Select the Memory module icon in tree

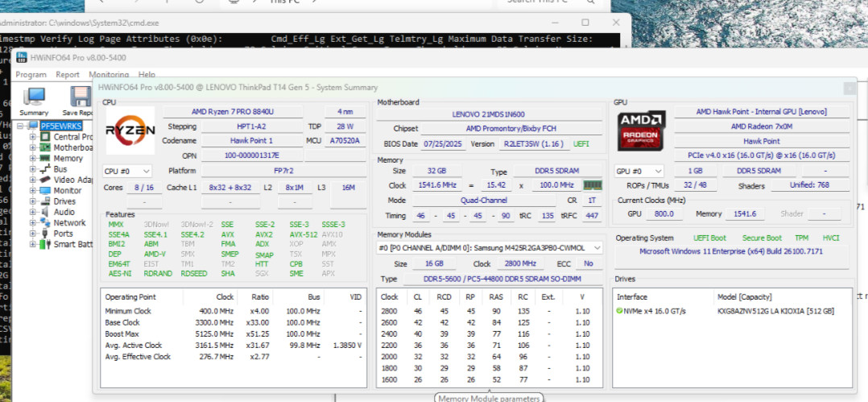46,159
